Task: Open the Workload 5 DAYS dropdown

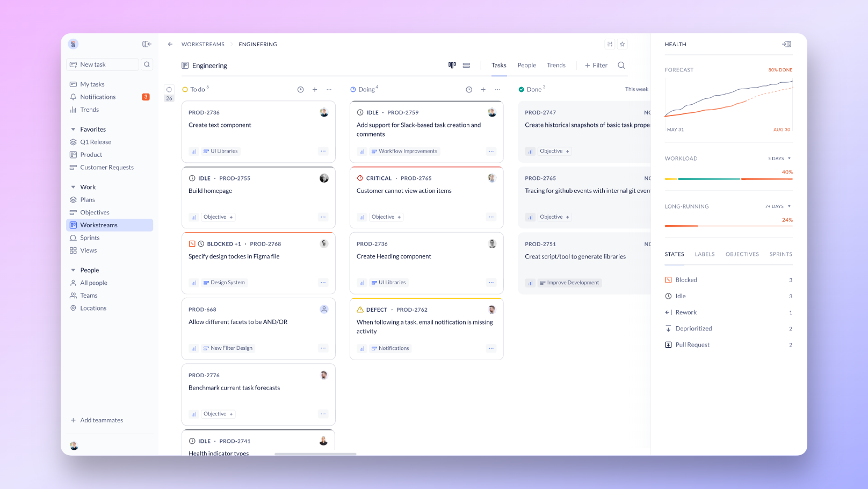Action: click(x=779, y=159)
